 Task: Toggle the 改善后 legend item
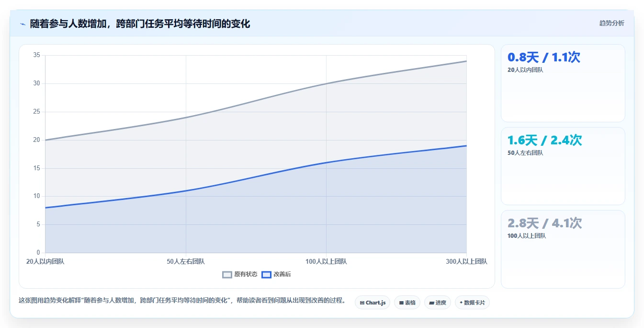click(276, 274)
